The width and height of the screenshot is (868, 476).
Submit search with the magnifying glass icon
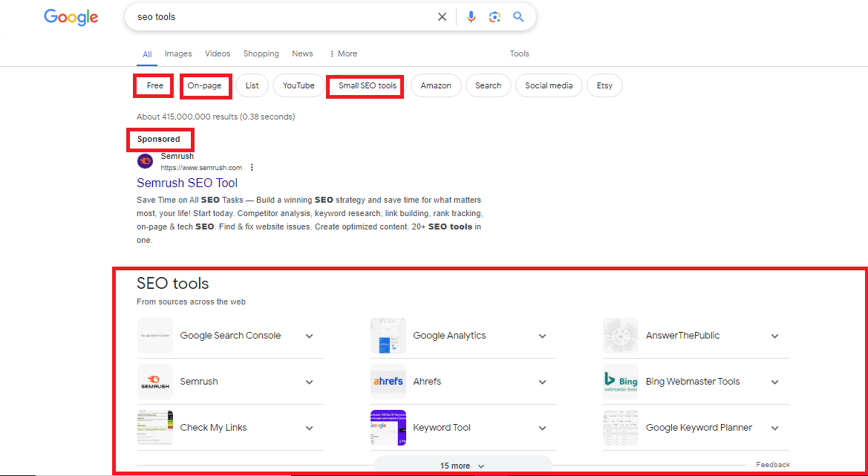tap(518, 17)
